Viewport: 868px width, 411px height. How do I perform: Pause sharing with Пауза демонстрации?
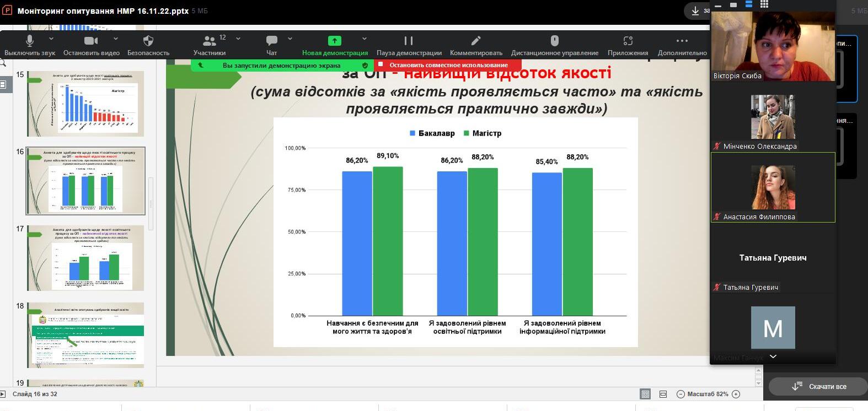(409, 45)
